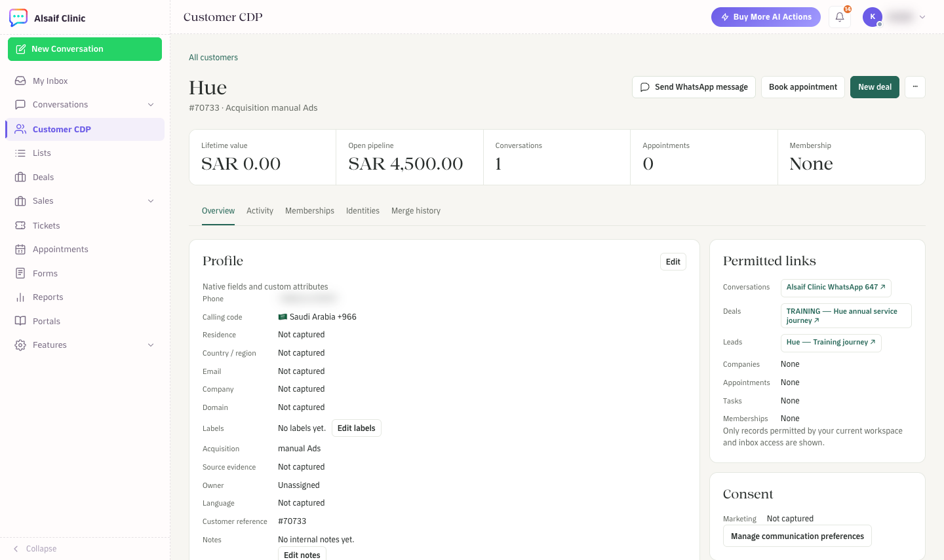Click the Customer CDP people icon

coord(20,129)
